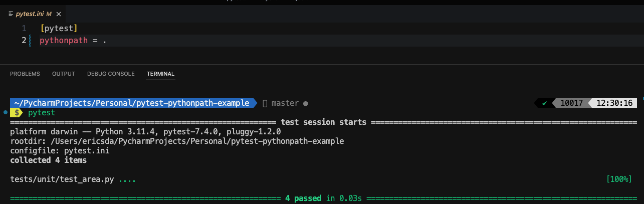
Task: Select the pytest.ini editor tab
Action: [33, 14]
